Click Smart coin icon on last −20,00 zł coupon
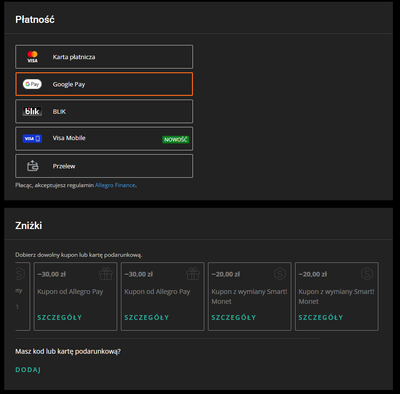This screenshot has height=394, width=400. tap(367, 274)
